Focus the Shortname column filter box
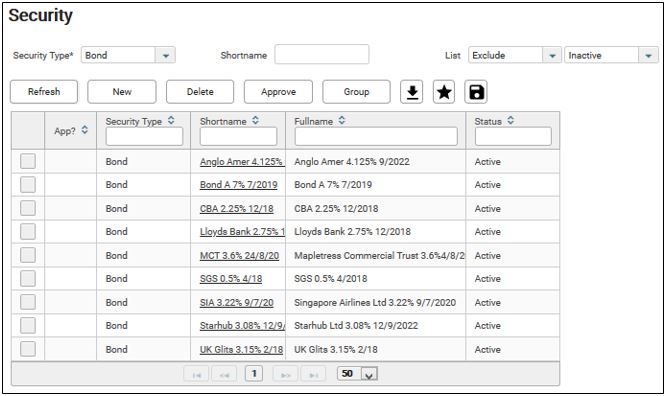Screen dimensions: 667x396 238,137
